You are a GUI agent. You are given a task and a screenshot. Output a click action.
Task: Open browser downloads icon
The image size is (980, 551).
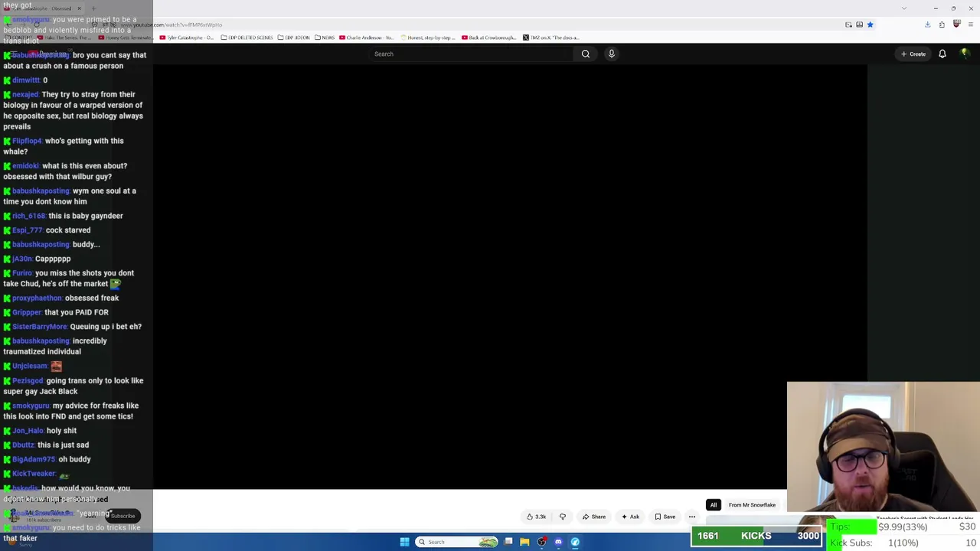click(927, 24)
